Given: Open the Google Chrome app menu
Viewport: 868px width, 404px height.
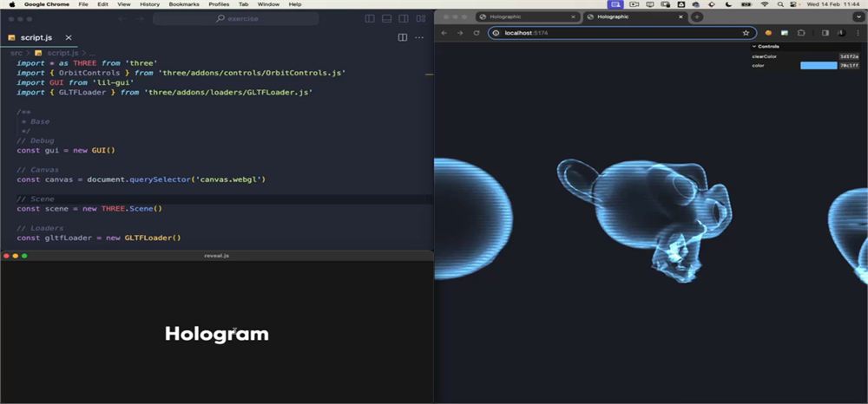Looking at the screenshot, I should pyautogui.click(x=47, y=3).
